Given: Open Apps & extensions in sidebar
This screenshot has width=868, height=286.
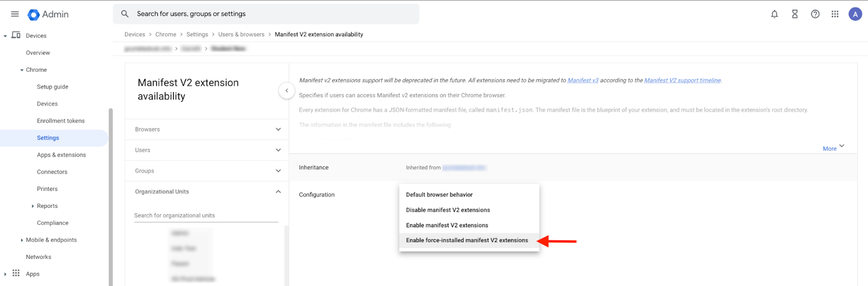Looking at the screenshot, I should click(x=61, y=155).
